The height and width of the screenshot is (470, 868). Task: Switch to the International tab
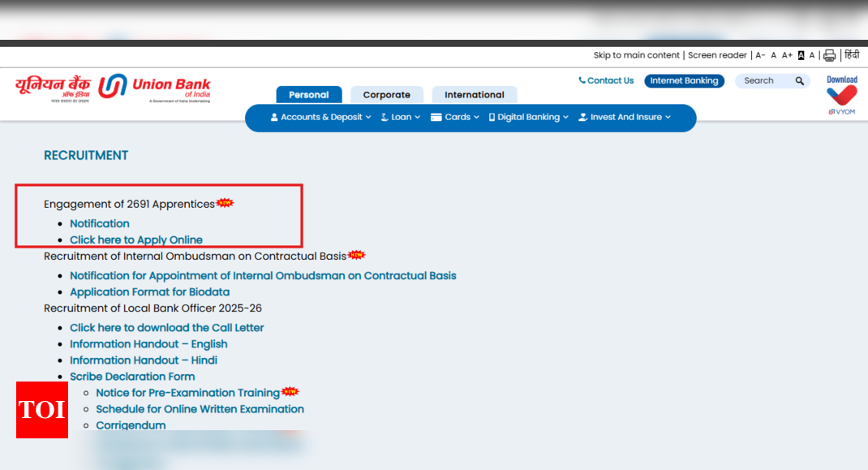click(x=474, y=95)
